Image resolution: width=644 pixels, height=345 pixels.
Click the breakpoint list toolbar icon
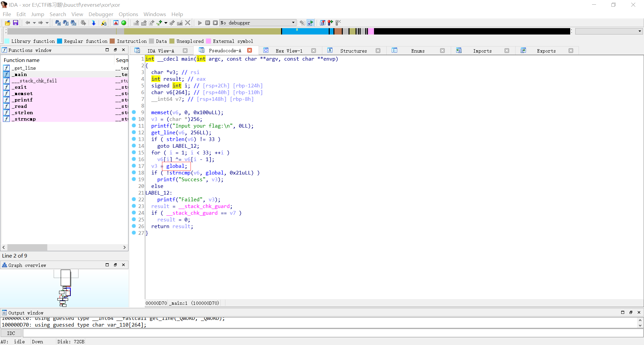coord(322,23)
